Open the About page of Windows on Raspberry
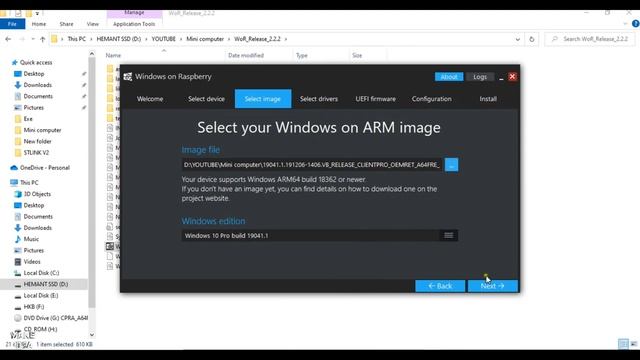Image resolution: width=640 pixels, height=360 pixels. 449,77
